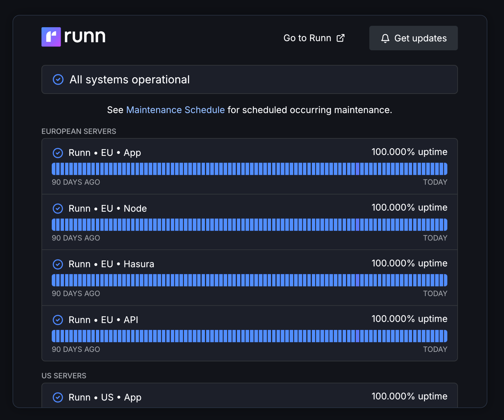Viewport: 504px width, 420px height.
Task: Click the status check icon for Runn EU App
Action: (x=58, y=153)
